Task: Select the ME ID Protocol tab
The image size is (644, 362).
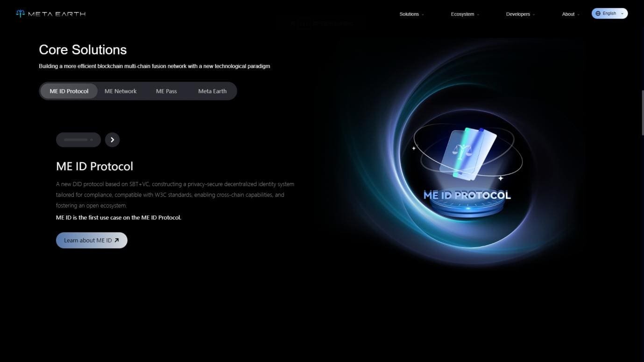Action: (x=69, y=91)
